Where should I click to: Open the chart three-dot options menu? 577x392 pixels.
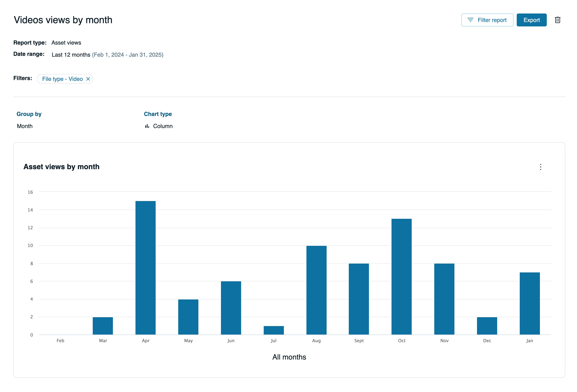coord(541,167)
